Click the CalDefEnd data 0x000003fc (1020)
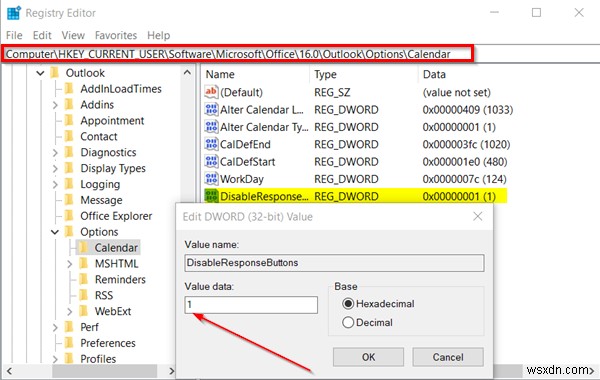 pyautogui.click(x=466, y=144)
